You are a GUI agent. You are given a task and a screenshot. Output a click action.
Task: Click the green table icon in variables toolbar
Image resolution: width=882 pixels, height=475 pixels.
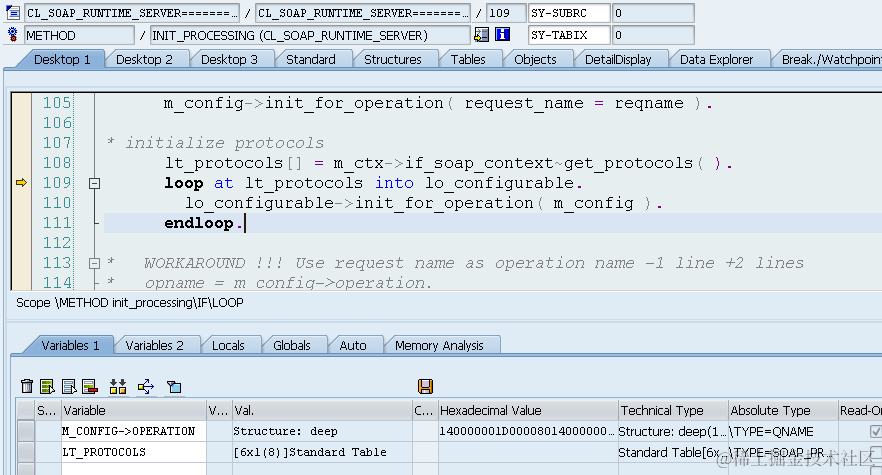tap(47, 386)
